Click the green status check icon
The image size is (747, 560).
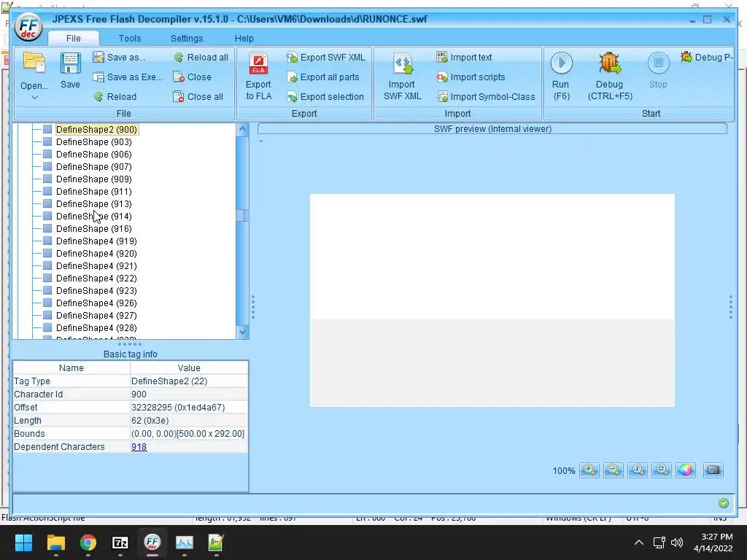tap(724, 503)
